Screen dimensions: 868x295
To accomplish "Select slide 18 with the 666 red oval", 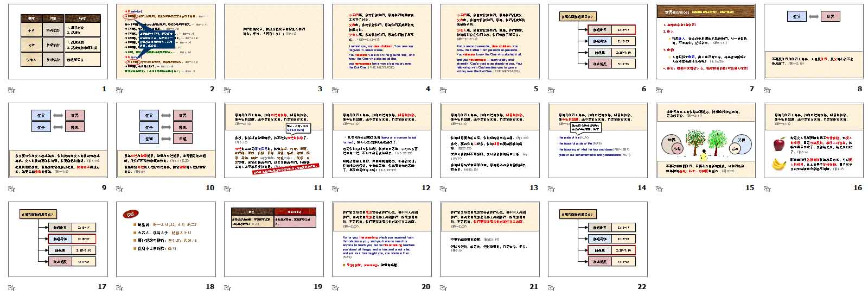I will pos(166,239).
